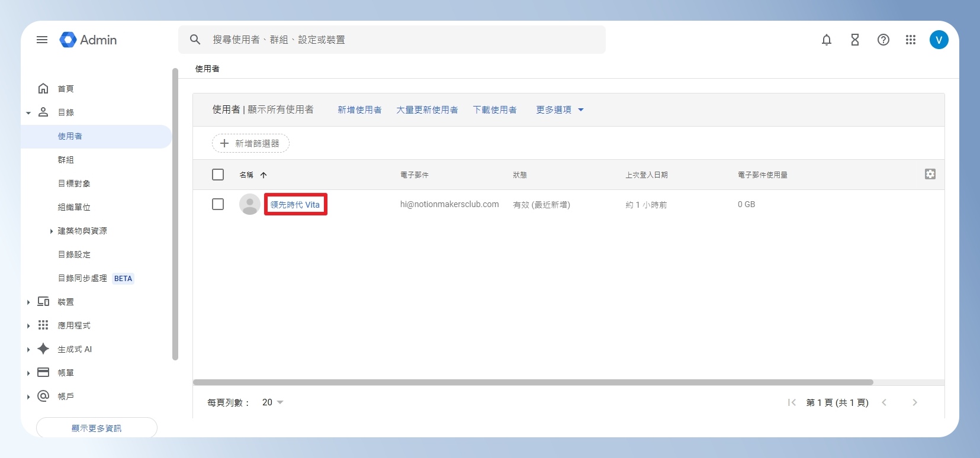
Task: Open the hamburger main menu
Action: 42,40
